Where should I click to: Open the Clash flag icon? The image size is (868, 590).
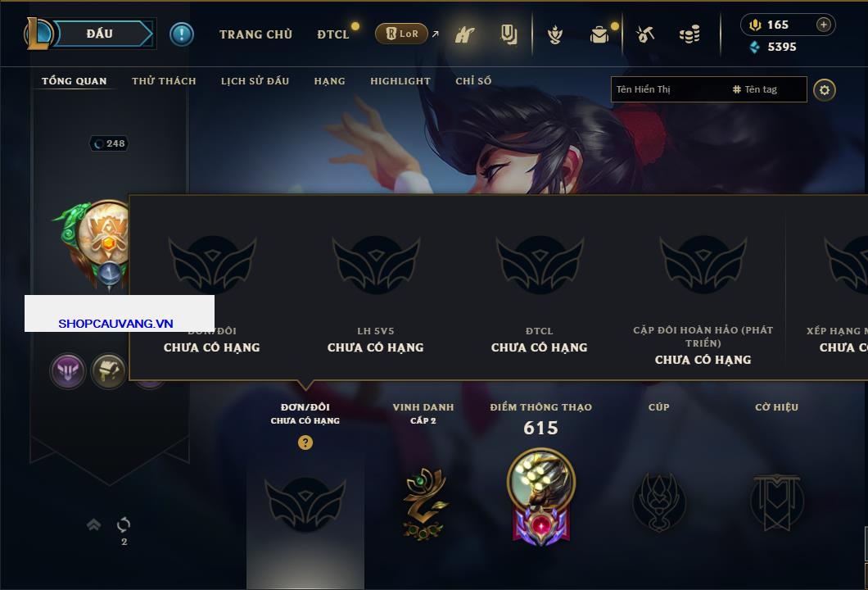[x=464, y=34]
